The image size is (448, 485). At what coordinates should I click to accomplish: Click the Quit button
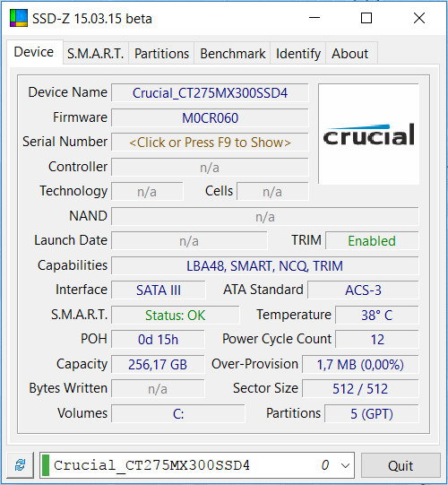pos(401,465)
